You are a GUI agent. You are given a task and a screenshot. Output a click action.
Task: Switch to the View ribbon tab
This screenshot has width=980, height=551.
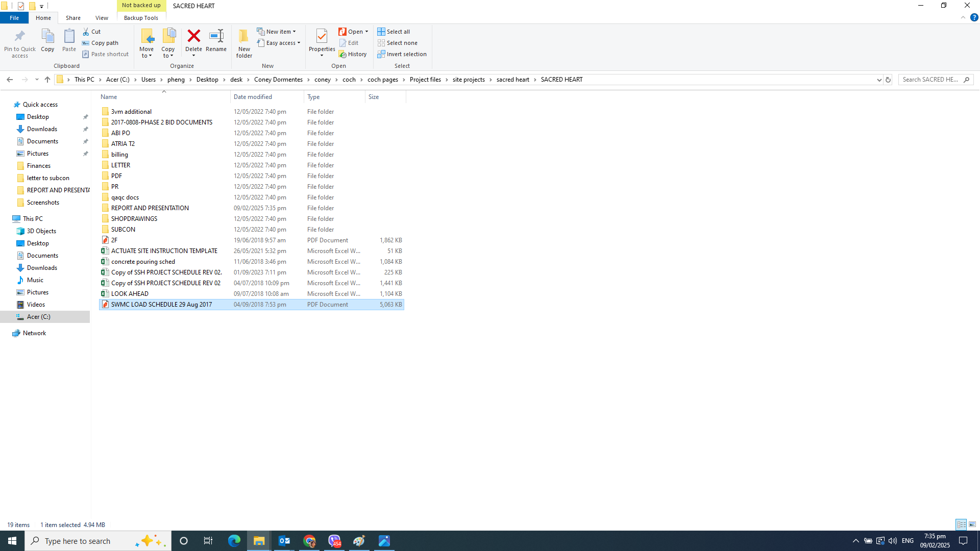(102, 17)
